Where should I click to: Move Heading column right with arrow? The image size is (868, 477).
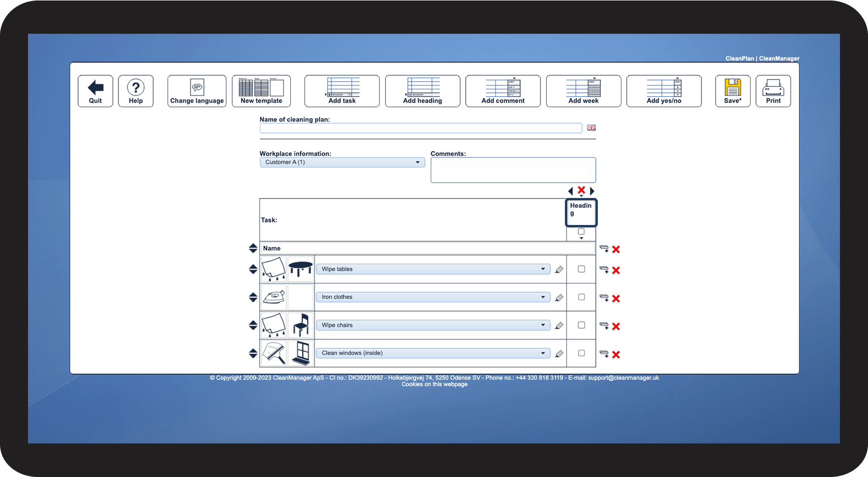click(x=592, y=191)
